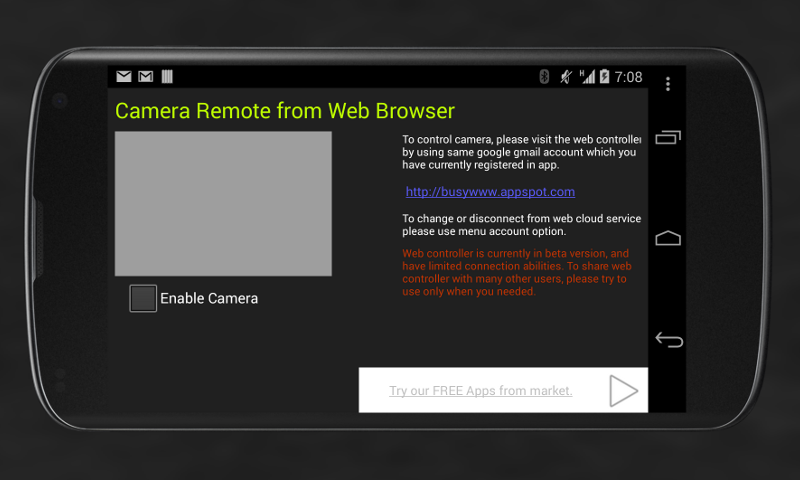Tap the Android back arrow
800x480 pixels.
click(x=669, y=340)
